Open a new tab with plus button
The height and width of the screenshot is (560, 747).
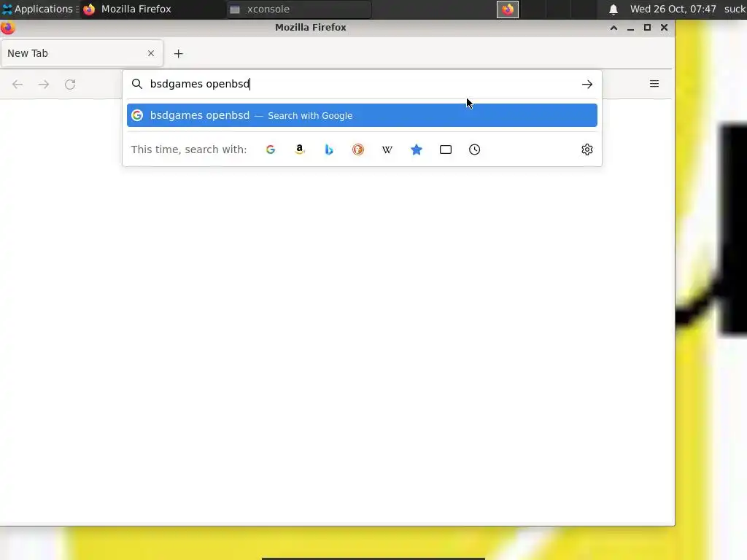coord(178,54)
